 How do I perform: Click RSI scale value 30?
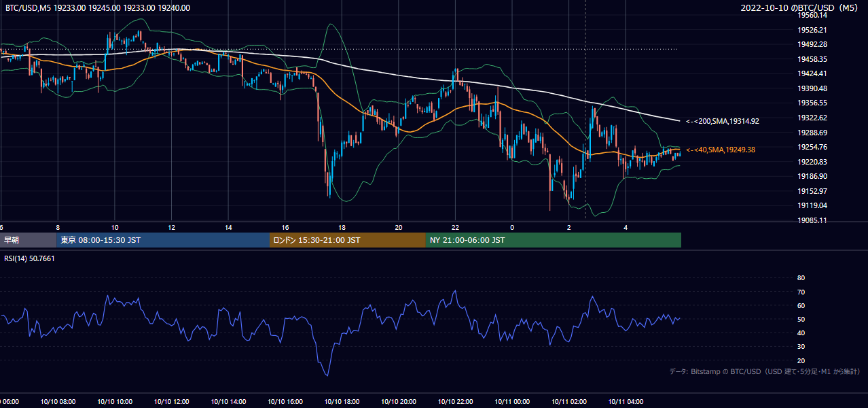point(801,346)
